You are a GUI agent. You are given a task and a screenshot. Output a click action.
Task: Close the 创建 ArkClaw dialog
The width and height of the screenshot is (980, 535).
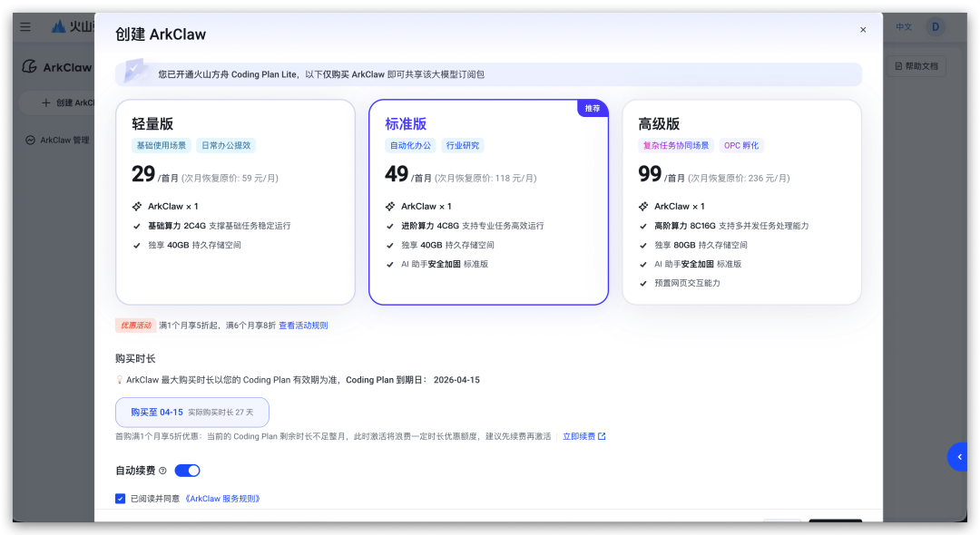point(863,29)
